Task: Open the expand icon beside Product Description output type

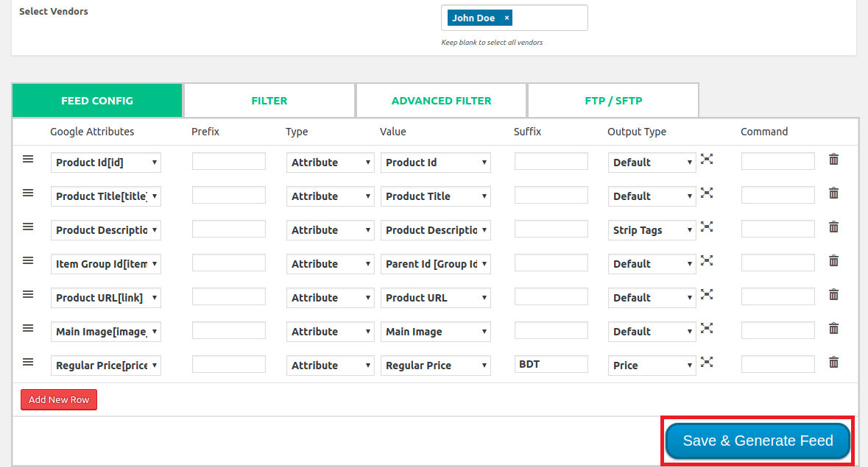Action: click(708, 227)
